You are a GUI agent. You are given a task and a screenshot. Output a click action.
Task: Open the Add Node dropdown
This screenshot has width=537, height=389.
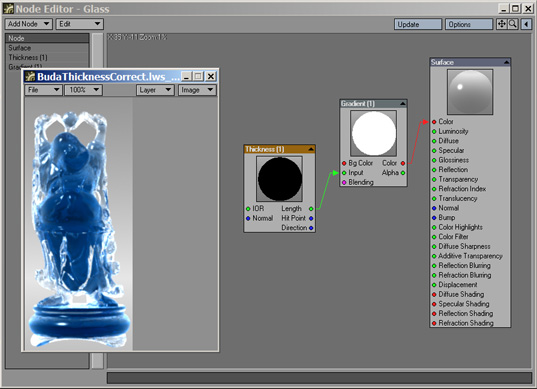coord(28,24)
